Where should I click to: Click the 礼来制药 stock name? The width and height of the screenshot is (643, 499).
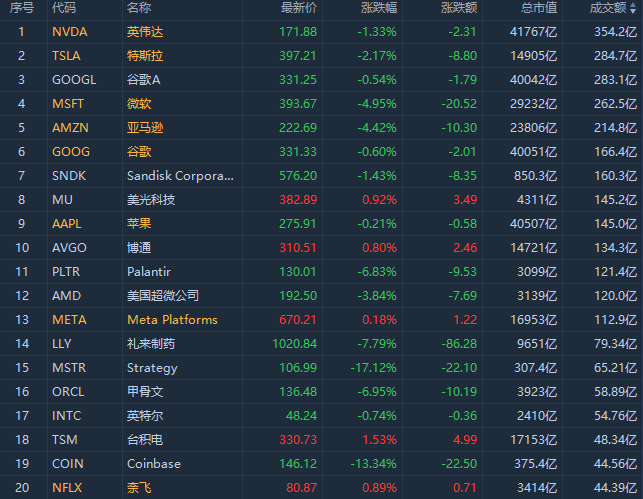(151, 344)
